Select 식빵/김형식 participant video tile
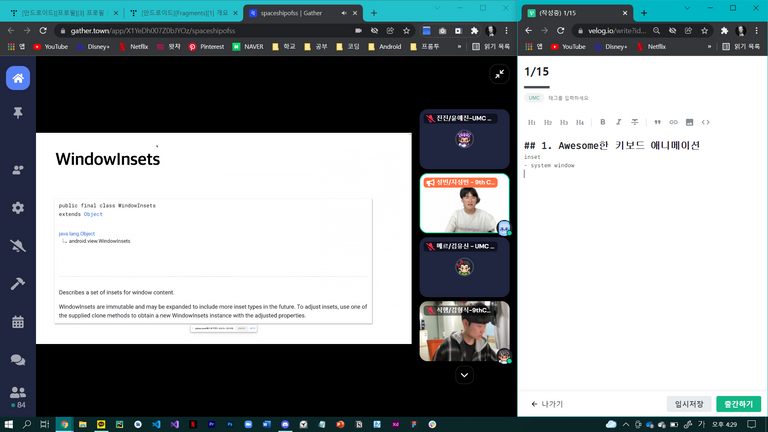This screenshot has width=768, height=432. click(x=464, y=332)
